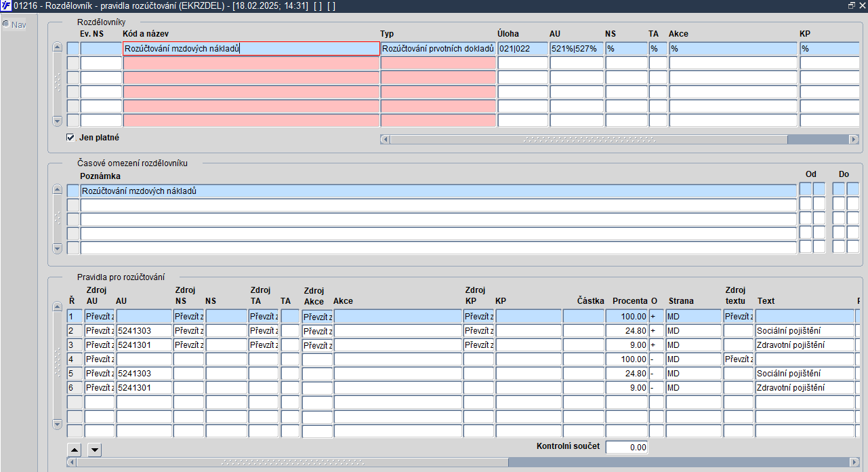Viewport: 868px width, 472px height.
Task: Click the first Do field in time restriction row
Action: pos(839,189)
